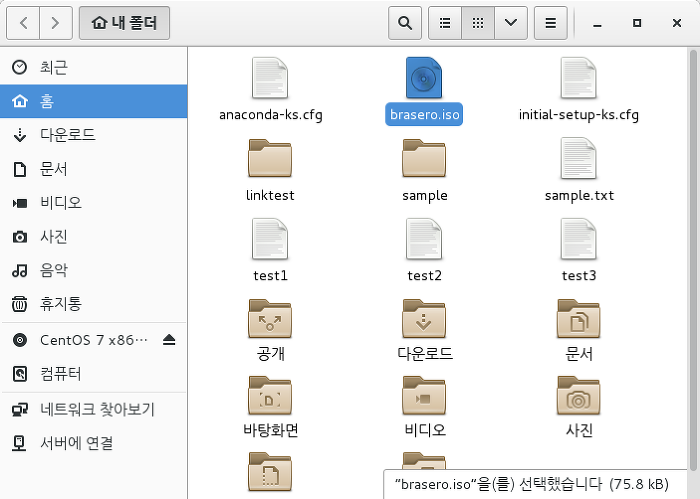Viewport: 700px width, 499px height.
Task: Select the 사진 folder icon in file grid
Action: (579, 395)
